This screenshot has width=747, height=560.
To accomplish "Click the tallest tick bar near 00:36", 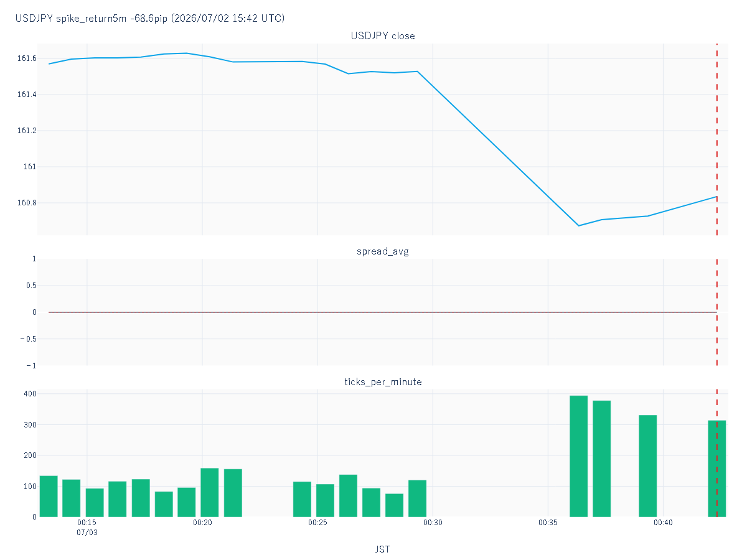I will point(578,456).
